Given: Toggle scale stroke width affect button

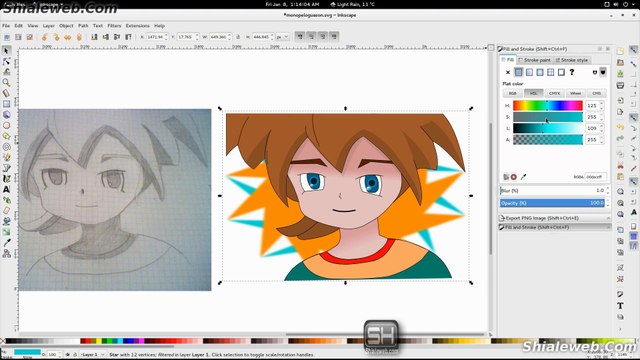Looking at the screenshot, I should [x=300, y=37].
